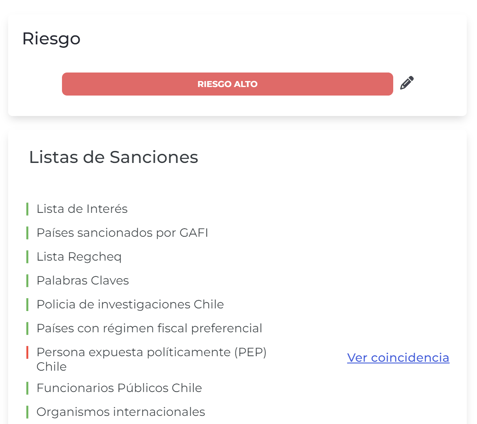477x424 pixels.
Task: Click red status marker beside PEP Chile
Action: [27, 353]
